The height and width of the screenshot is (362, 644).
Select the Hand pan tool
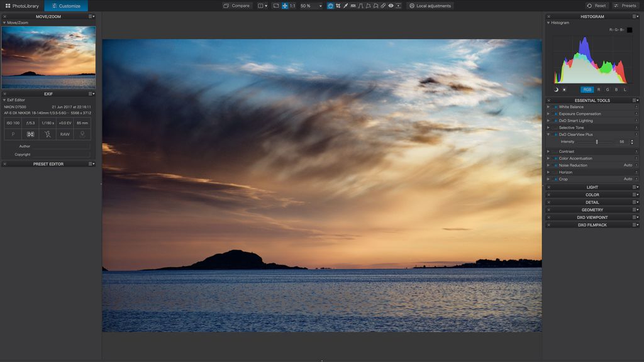pyautogui.click(x=330, y=6)
